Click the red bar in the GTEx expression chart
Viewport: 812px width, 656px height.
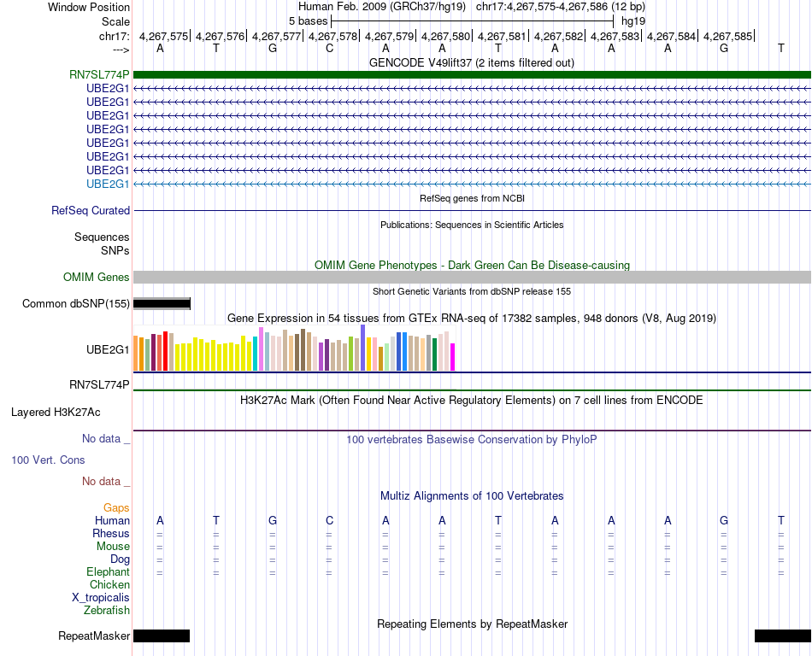click(165, 351)
